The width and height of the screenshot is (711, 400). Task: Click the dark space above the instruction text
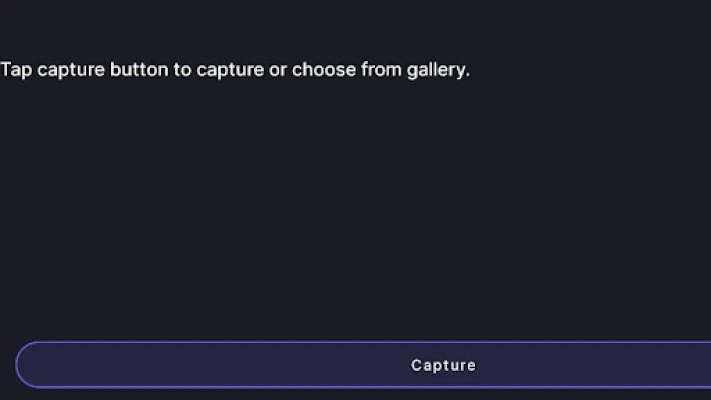point(355,25)
